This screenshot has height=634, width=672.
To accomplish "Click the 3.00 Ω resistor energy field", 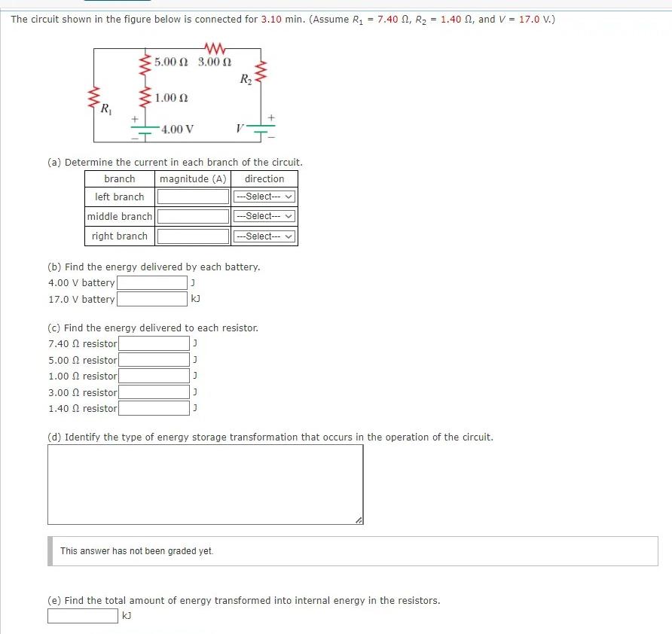I will [154, 392].
